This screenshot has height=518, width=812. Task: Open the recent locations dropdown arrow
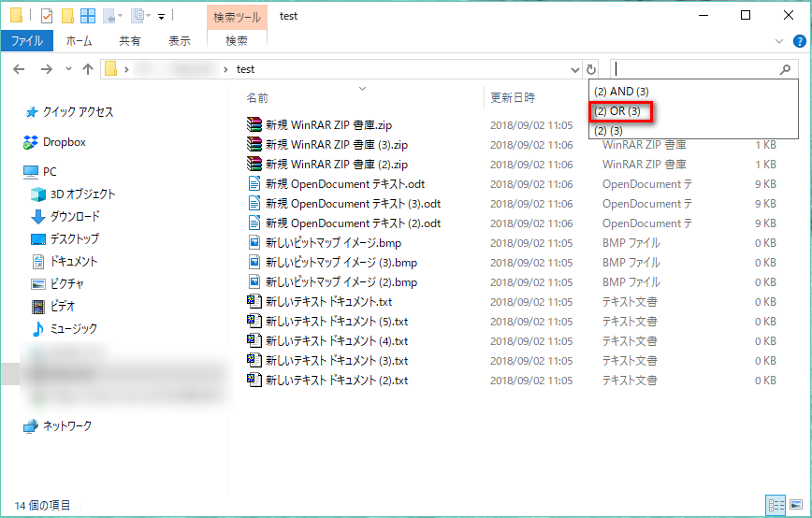click(68, 69)
